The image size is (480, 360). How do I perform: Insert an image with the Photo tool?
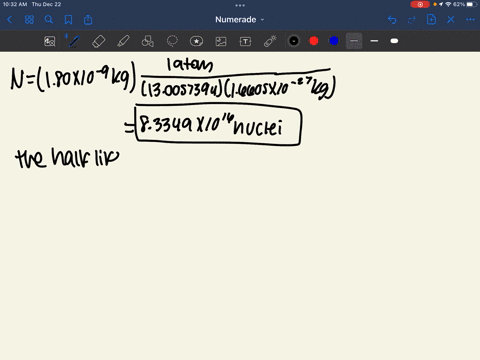pos(221,41)
